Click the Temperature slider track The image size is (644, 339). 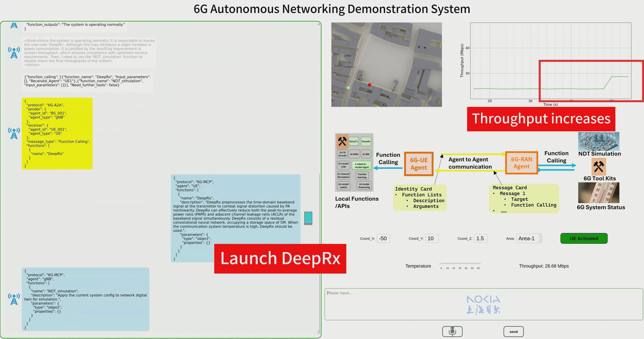click(460, 263)
